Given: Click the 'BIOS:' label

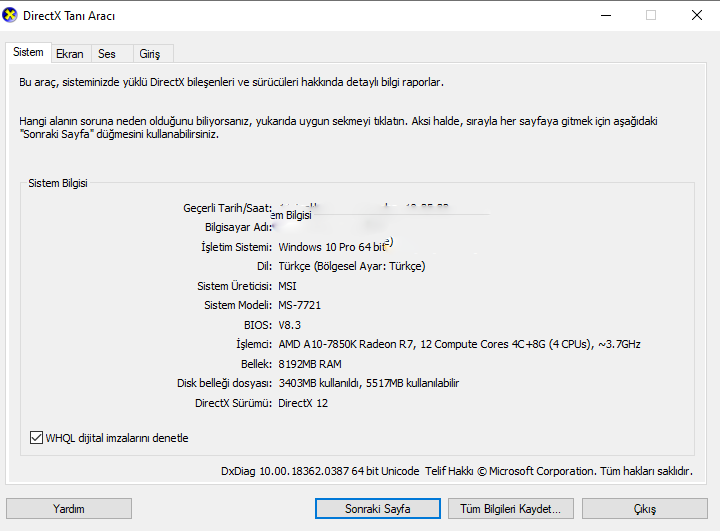Looking at the screenshot, I should point(258,325).
